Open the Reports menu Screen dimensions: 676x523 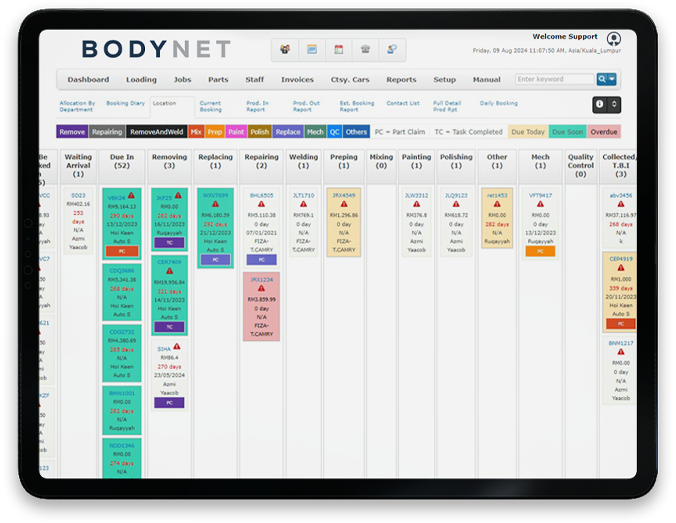point(401,79)
